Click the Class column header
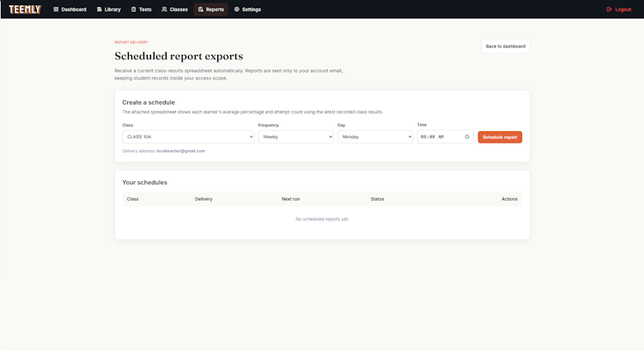The width and height of the screenshot is (644, 351). coord(132,199)
